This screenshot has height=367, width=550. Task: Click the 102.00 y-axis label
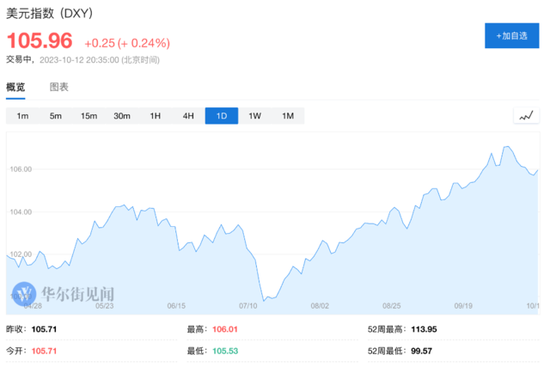click(21, 254)
